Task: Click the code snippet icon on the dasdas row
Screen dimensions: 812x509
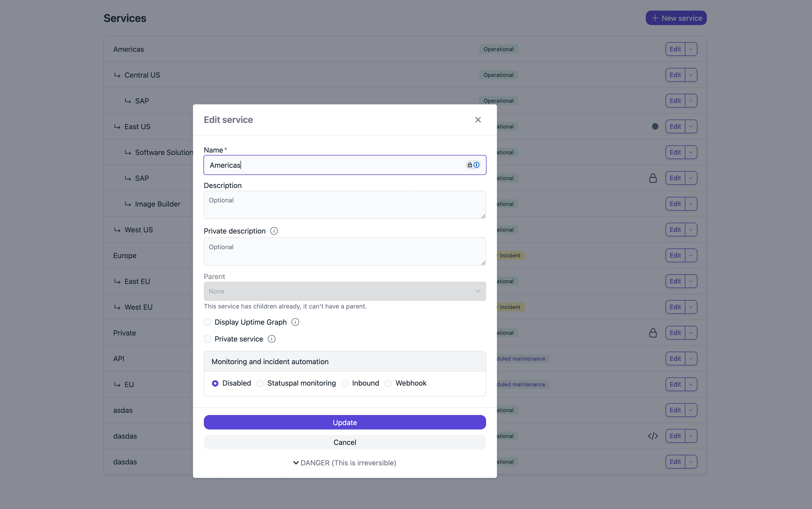Action: point(653,435)
